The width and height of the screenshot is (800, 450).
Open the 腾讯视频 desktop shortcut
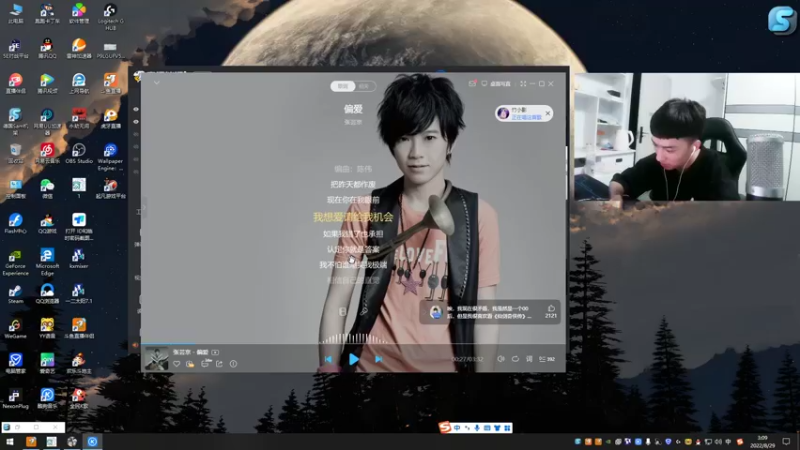point(47,83)
